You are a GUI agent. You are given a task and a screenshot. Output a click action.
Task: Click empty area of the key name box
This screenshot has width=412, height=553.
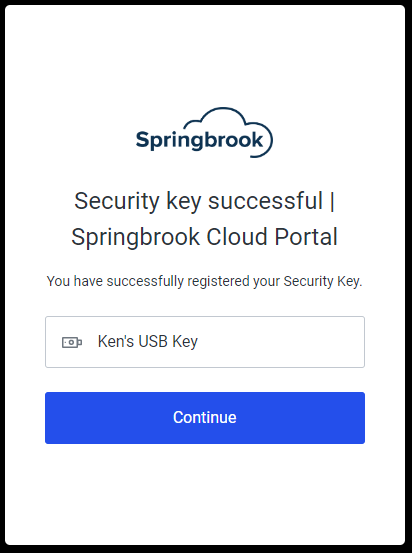(x=282, y=342)
